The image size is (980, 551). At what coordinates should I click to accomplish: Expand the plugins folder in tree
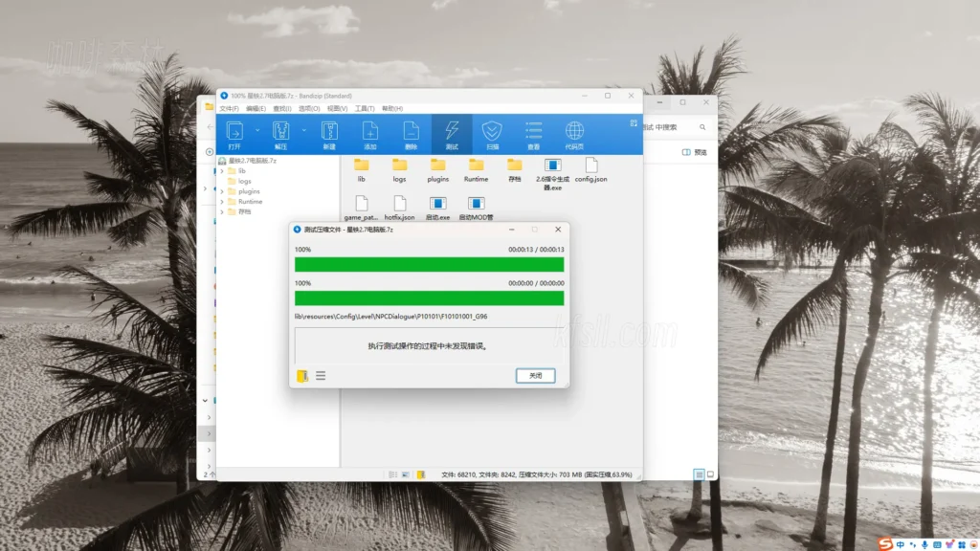(222, 191)
